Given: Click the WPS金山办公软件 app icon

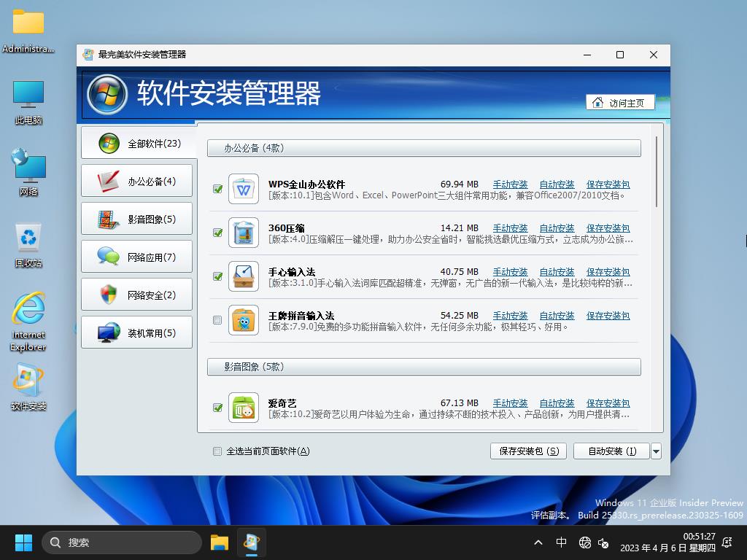Looking at the screenshot, I should click(x=244, y=190).
